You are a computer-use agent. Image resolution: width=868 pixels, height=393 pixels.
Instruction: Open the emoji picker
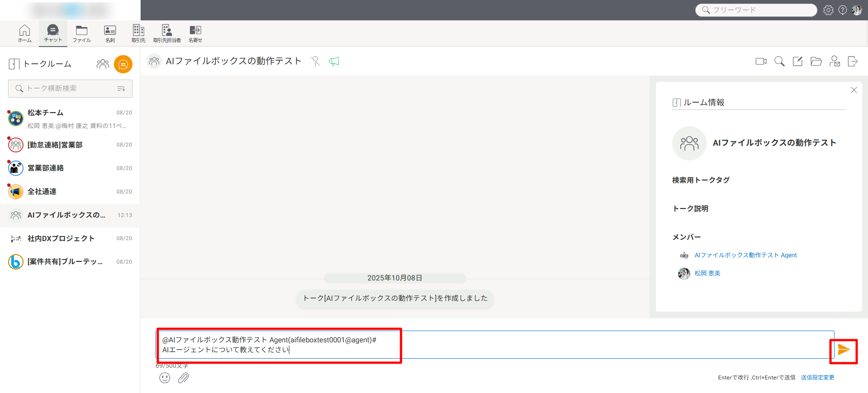(165, 378)
